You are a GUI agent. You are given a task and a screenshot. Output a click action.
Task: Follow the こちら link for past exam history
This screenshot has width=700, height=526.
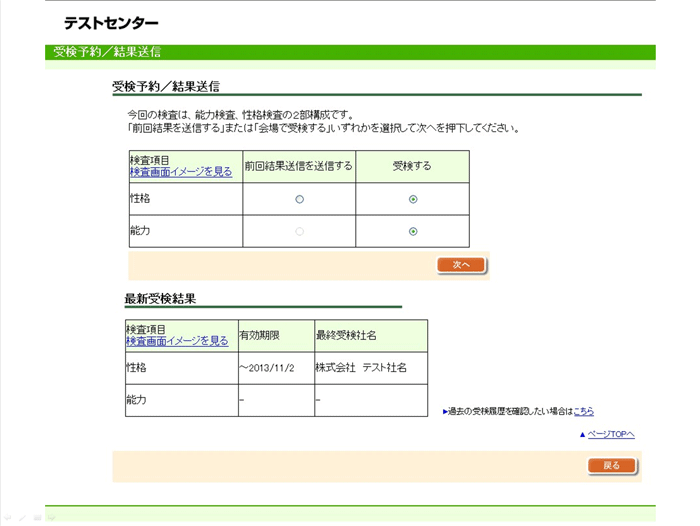point(583,411)
